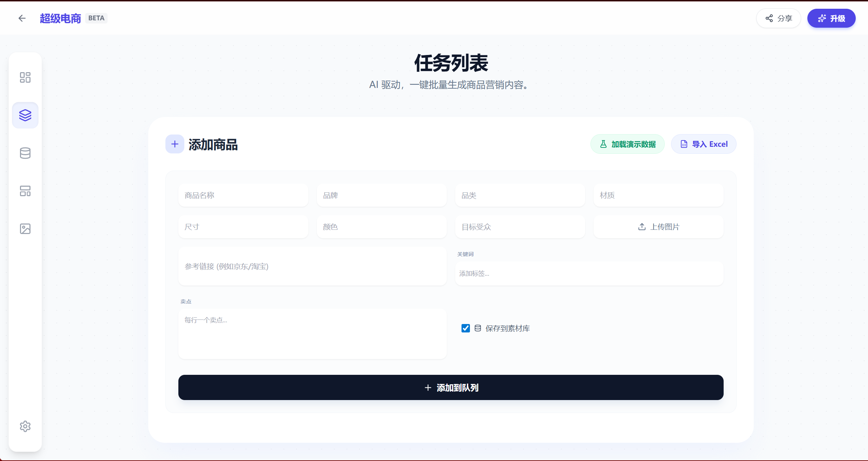Image resolution: width=868 pixels, height=461 pixels.
Task: Open the templates layout sidebar icon
Action: point(25,191)
